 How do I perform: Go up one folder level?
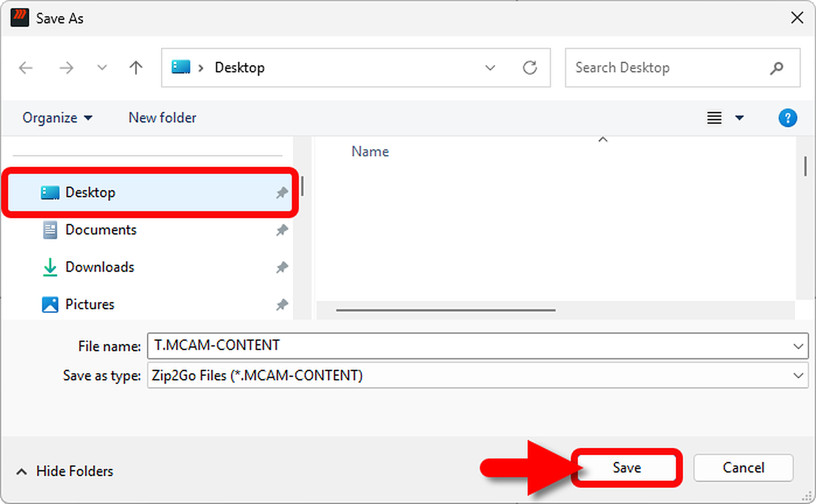(x=136, y=68)
